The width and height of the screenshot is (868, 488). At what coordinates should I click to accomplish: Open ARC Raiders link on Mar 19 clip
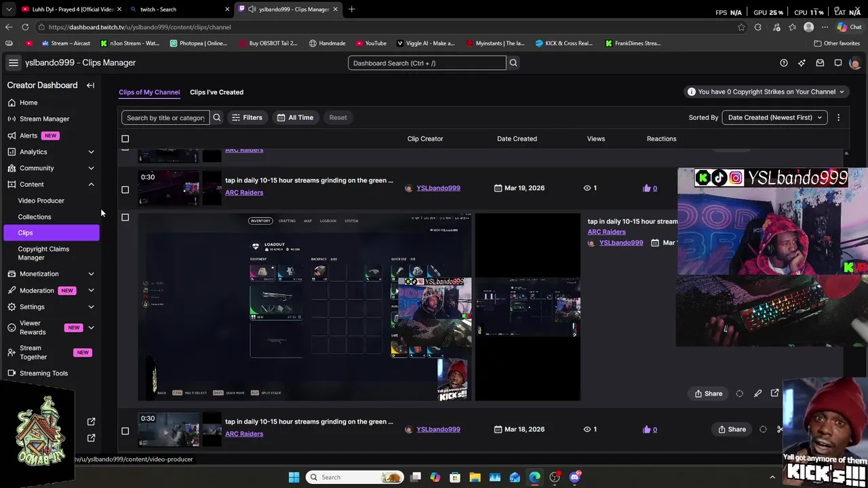244,192
